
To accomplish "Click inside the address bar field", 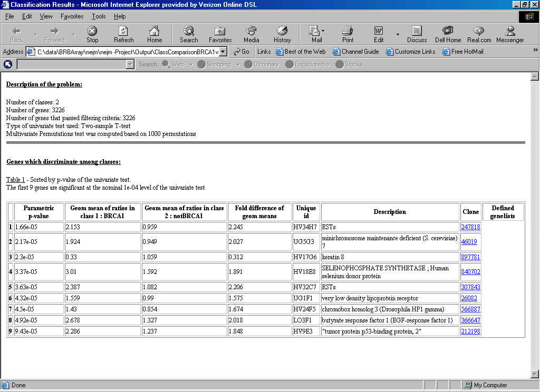I will (x=128, y=52).
